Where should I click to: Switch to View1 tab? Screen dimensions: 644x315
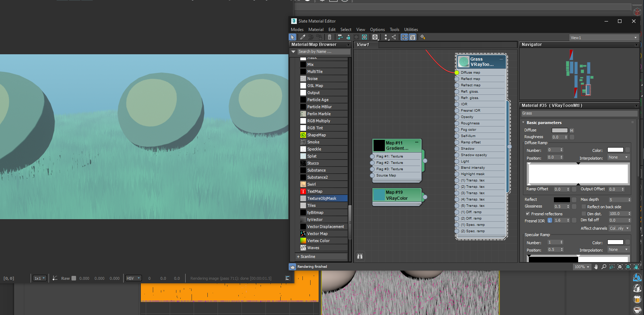point(366,45)
